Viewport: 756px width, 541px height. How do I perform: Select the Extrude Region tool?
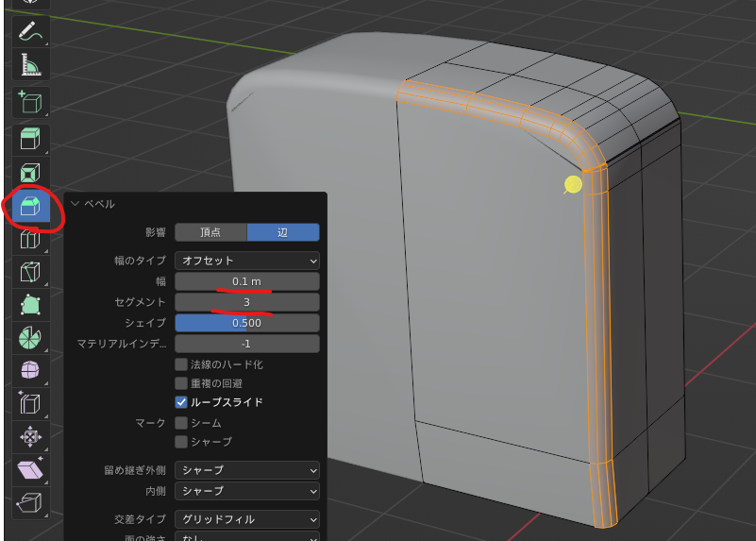[31, 139]
